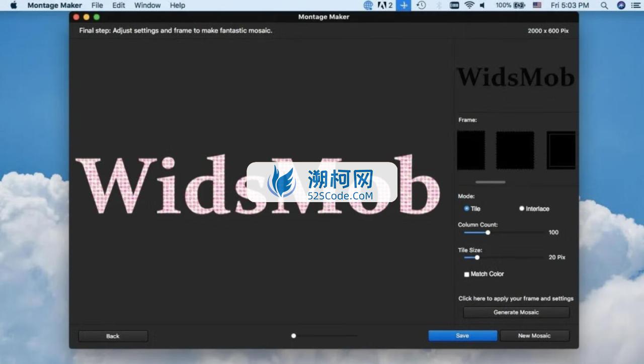Click the WidsMob preview thumbnail
The width and height of the screenshot is (644, 364).
point(516,77)
